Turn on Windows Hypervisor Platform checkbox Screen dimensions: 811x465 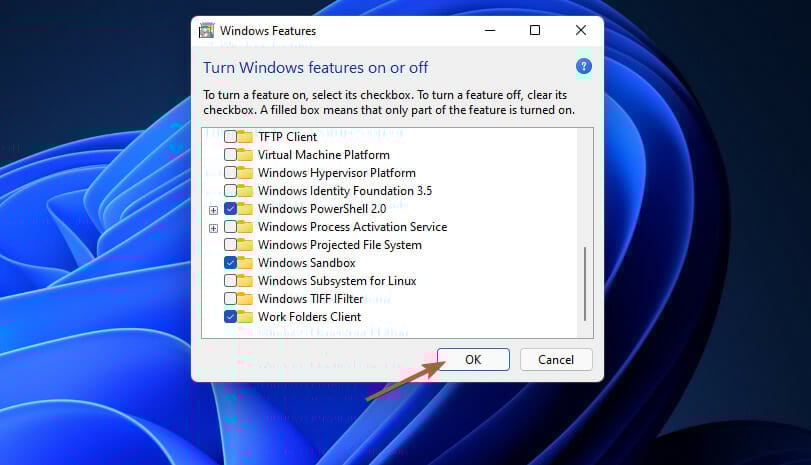coord(230,172)
